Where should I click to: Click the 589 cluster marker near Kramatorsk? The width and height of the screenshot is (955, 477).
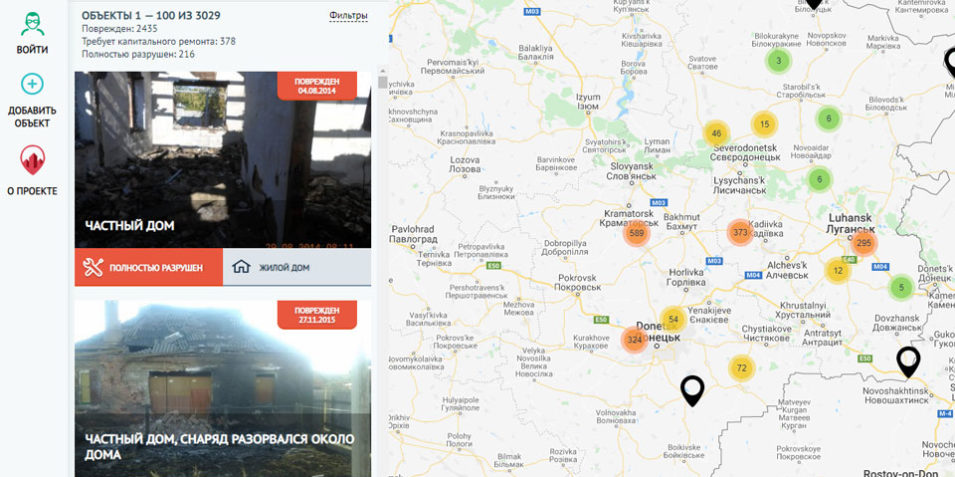[637, 233]
